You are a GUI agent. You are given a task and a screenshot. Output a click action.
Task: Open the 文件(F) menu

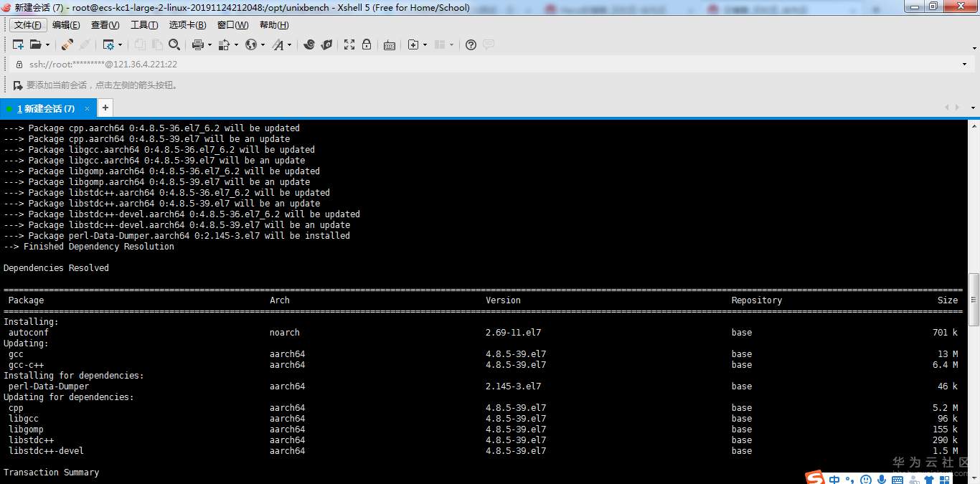pyautogui.click(x=28, y=25)
